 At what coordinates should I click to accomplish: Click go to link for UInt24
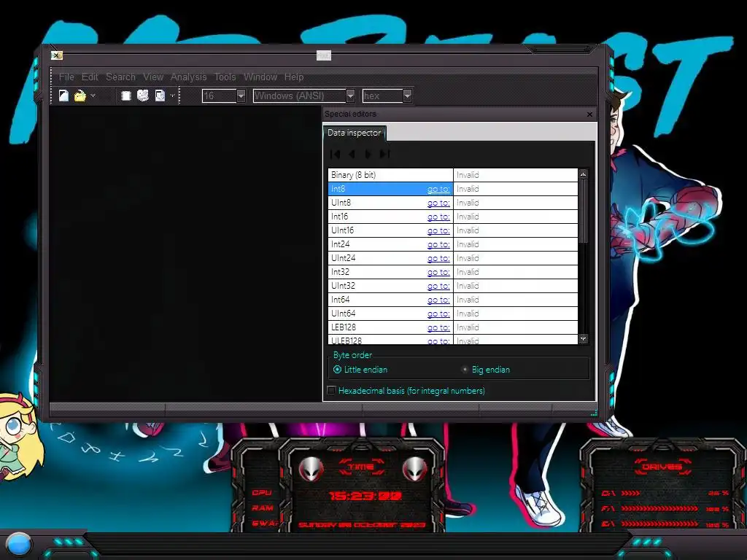point(438,258)
